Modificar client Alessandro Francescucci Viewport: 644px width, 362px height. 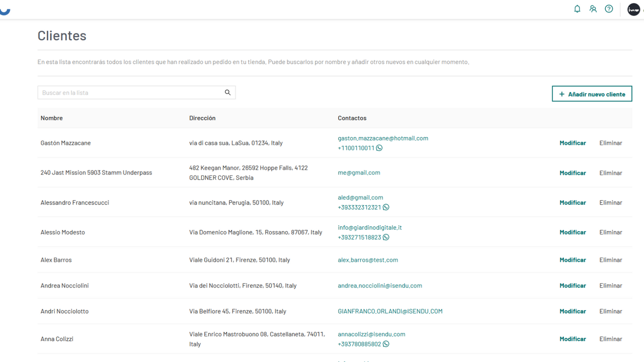tap(573, 203)
